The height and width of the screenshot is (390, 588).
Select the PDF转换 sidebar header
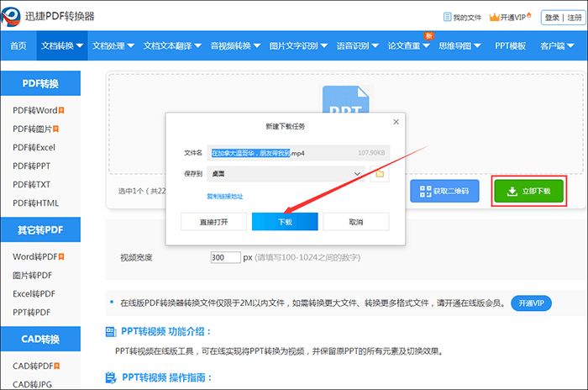click(40, 83)
